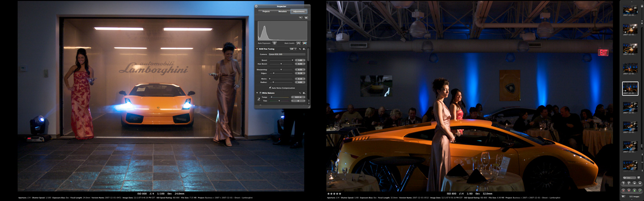
Task: Go to the next image with the right arrow
Action: point(640,183)
